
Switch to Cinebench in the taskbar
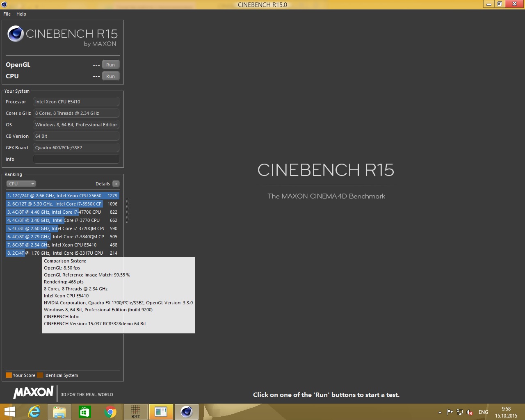187,412
